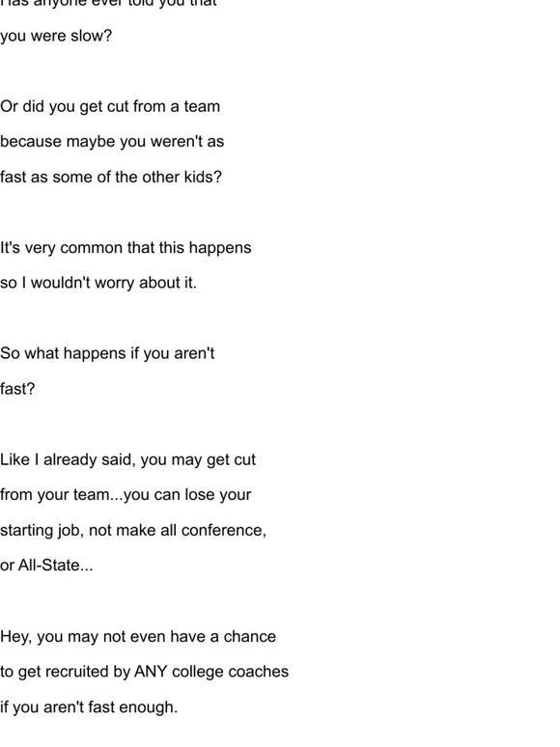Click the line "you were slow?"
The image size is (560, 747).
click(x=56, y=37)
